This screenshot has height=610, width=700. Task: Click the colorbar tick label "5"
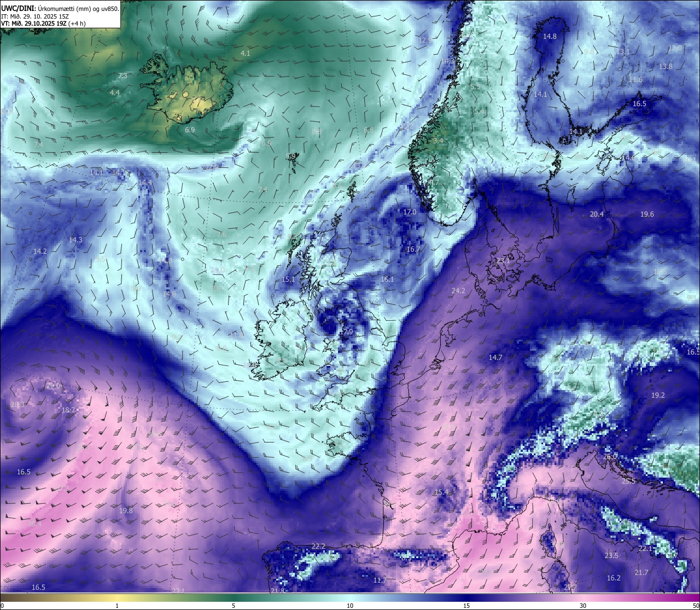pos(234,606)
